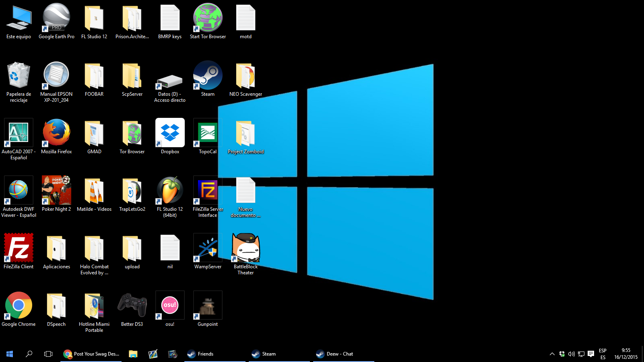Select the Prison.Archite... folder
Screen dimensions: 644x362
point(132,22)
